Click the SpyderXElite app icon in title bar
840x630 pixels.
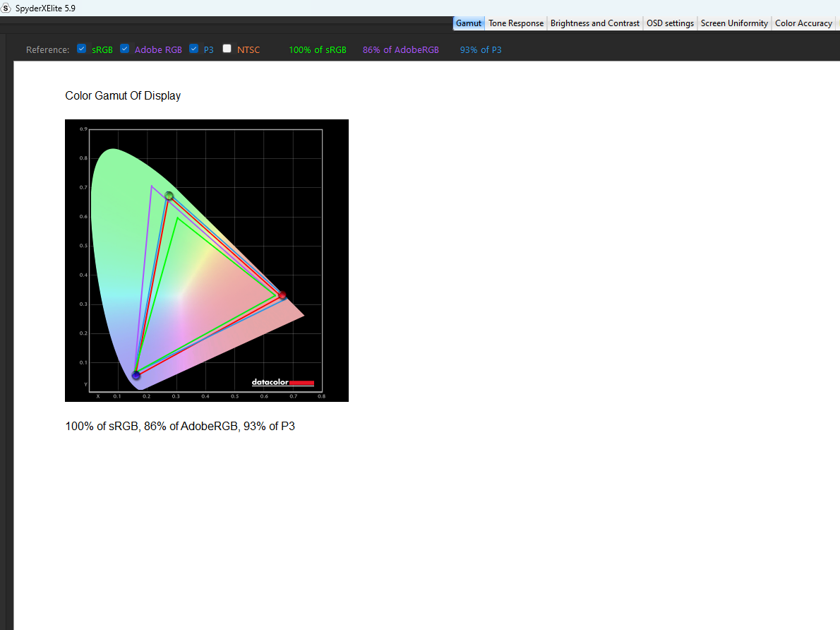[7, 8]
